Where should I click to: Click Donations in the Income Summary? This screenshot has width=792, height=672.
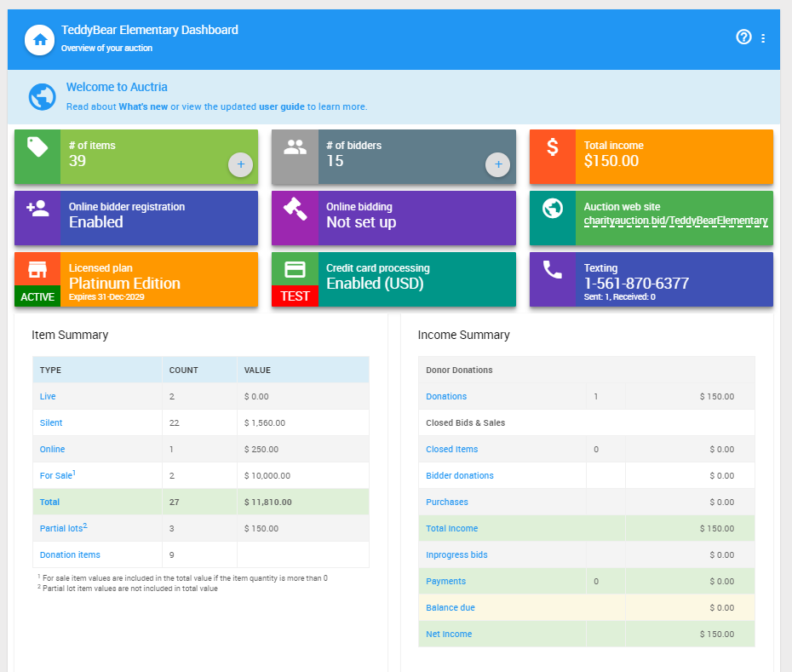point(446,397)
